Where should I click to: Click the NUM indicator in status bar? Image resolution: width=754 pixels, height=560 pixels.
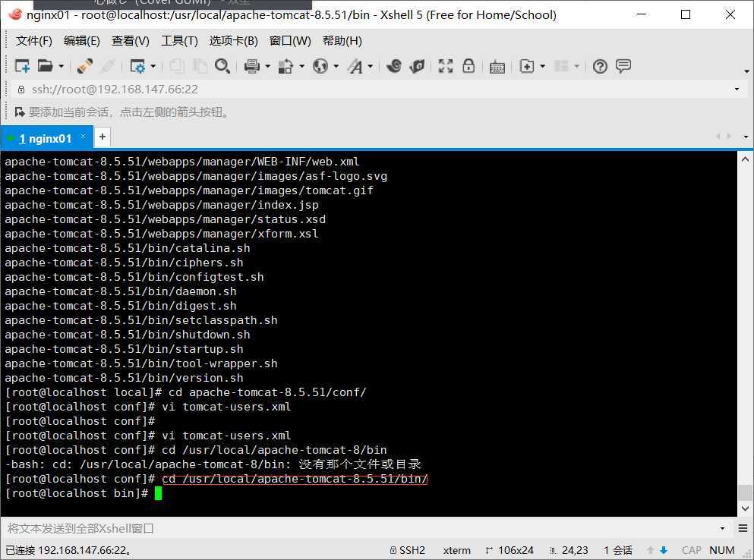click(722, 550)
